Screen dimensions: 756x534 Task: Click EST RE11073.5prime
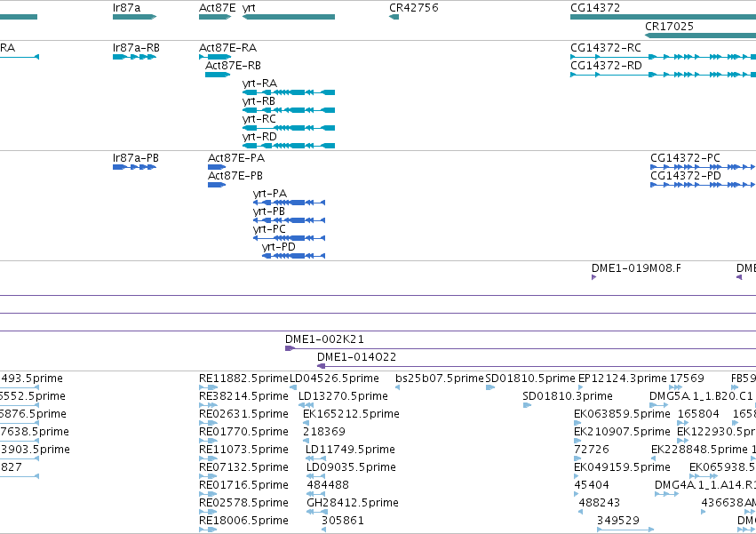coord(208,458)
